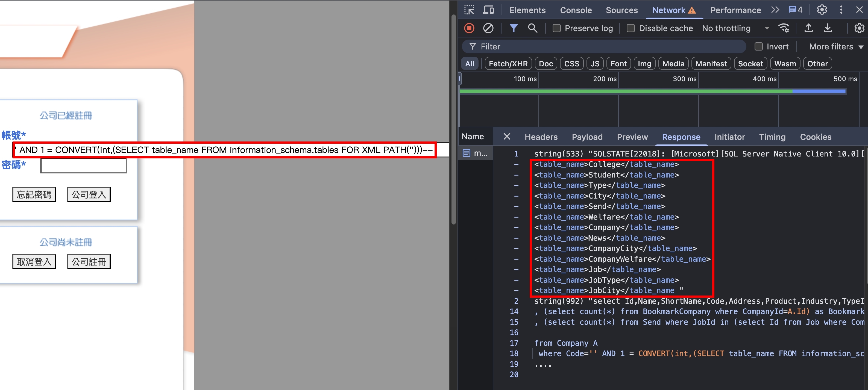The image size is (868, 390).
Task: Enable the Disable cache checkbox
Action: coord(631,28)
